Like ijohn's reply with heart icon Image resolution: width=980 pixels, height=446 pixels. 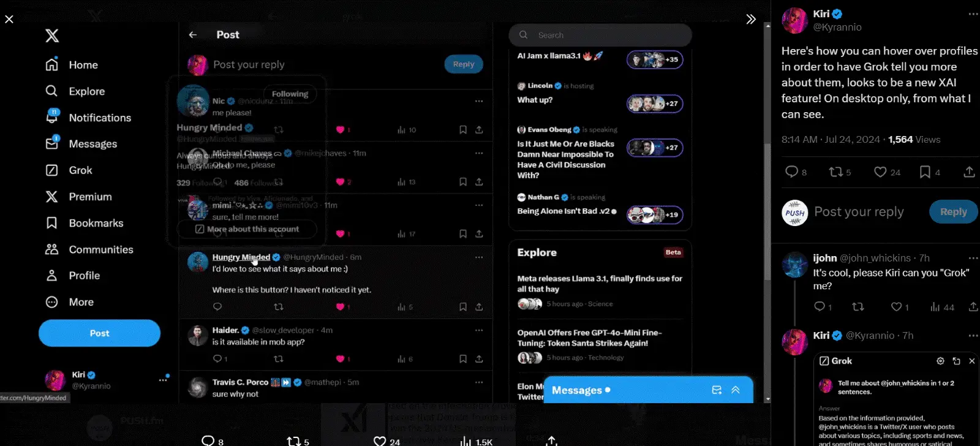point(896,307)
